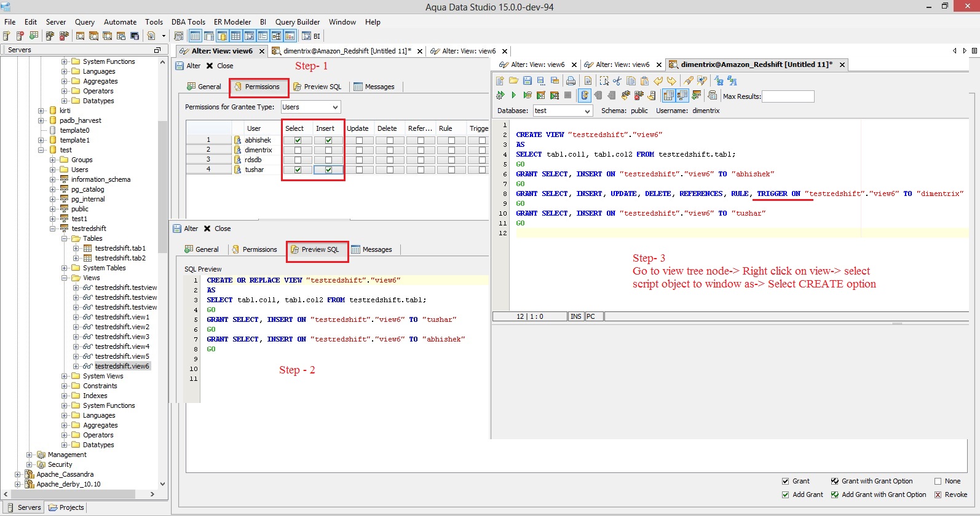Click the New script icon in query toolbar
980x516 pixels.
tap(500, 80)
